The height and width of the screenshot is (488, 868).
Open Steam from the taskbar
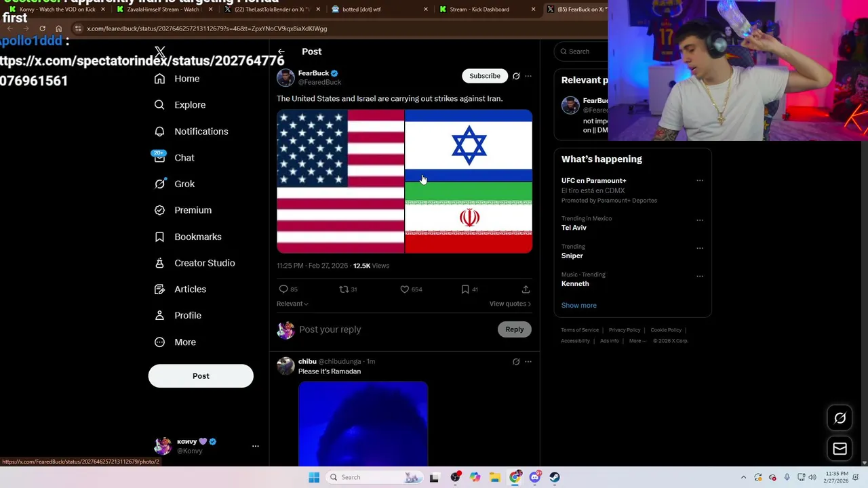coord(555,477)
